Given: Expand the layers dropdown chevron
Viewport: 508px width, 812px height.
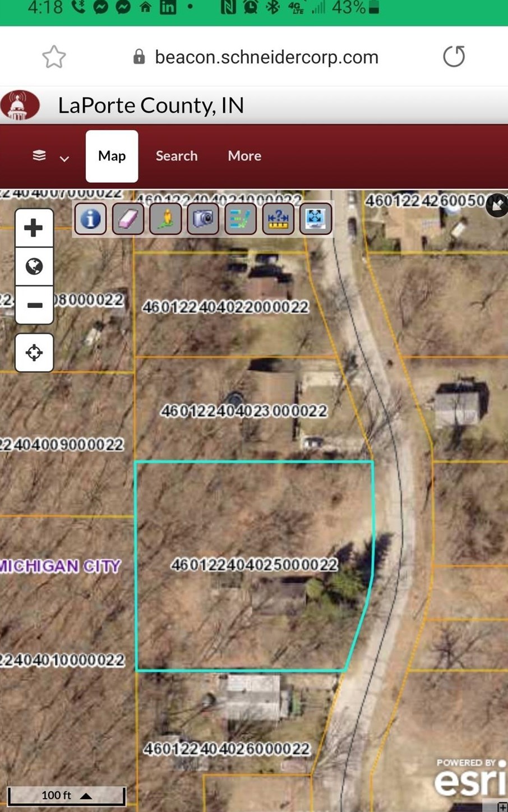Looking at the screenshot, I should [65, 159].
